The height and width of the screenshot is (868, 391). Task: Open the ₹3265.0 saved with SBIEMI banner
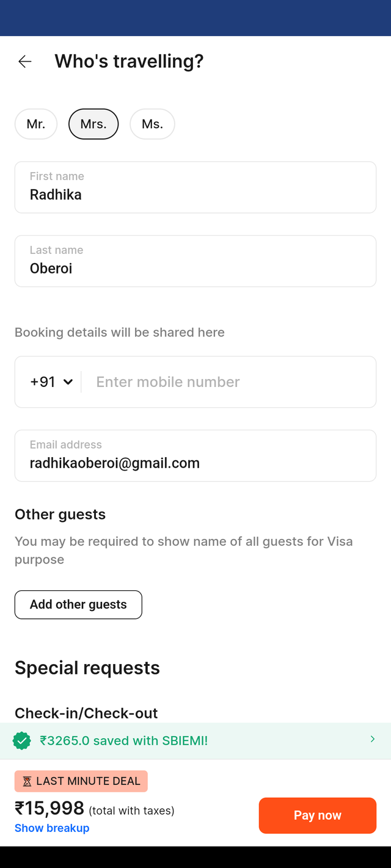click(195, 741)
